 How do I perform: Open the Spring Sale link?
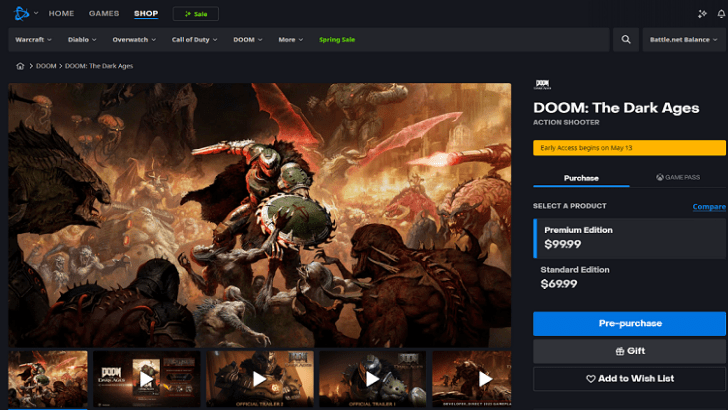(x=337, y=39)
